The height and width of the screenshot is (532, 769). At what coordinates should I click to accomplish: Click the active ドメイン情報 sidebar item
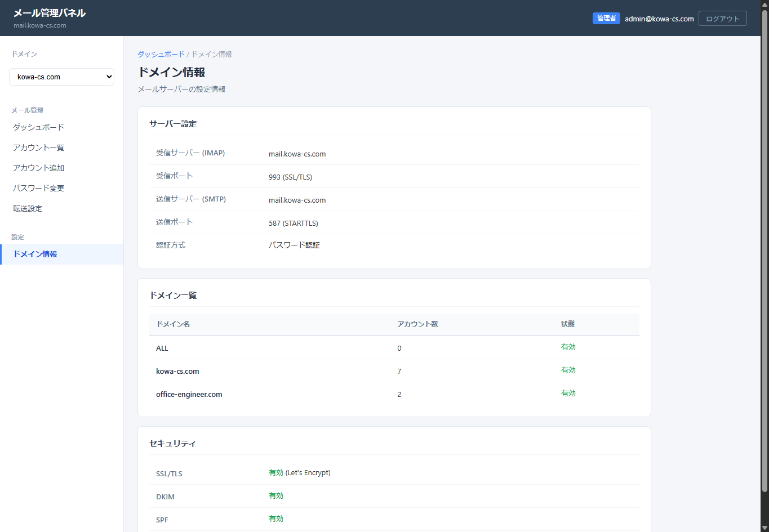click(x=36, y=254)
